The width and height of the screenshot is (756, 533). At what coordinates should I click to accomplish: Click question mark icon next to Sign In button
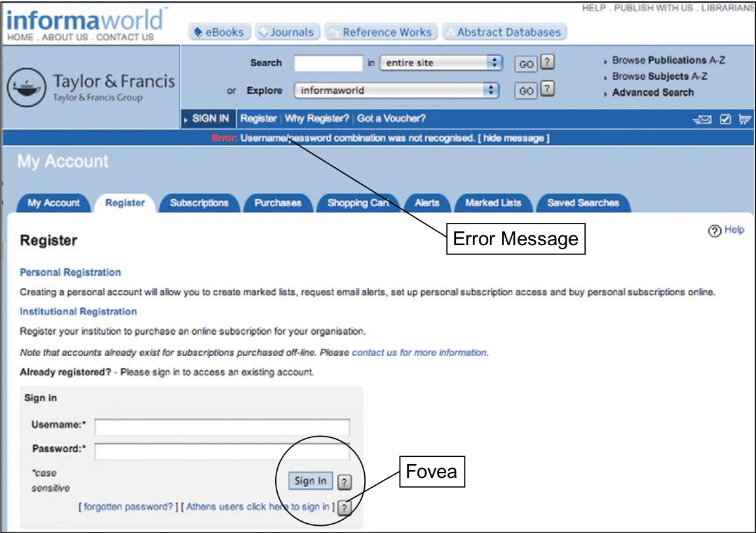click(x=344, y=482)
